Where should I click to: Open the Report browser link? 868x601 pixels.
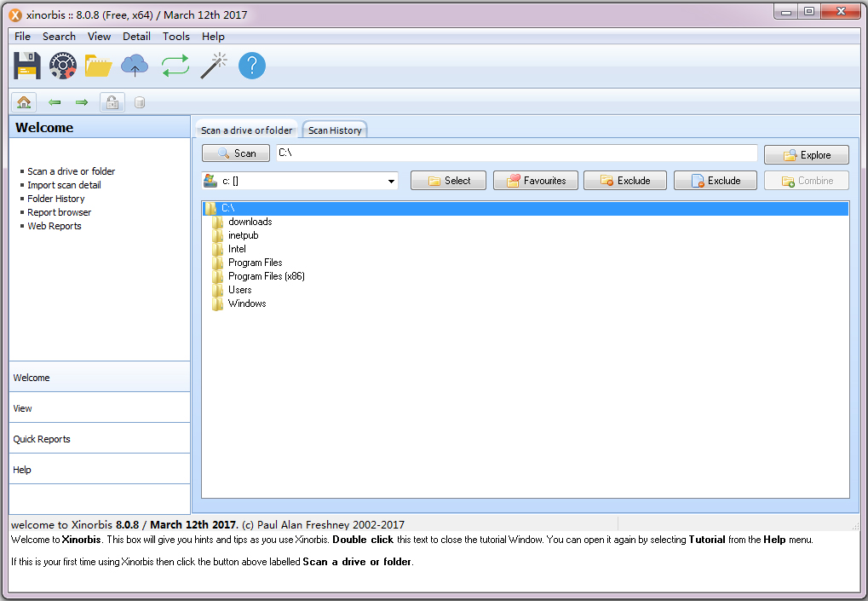coord(60,213)
